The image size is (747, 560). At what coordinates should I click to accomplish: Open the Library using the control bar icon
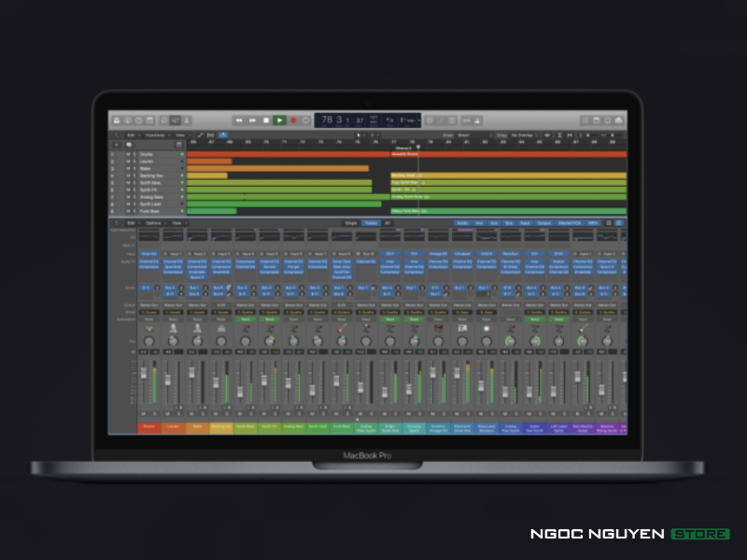point(116,120)
